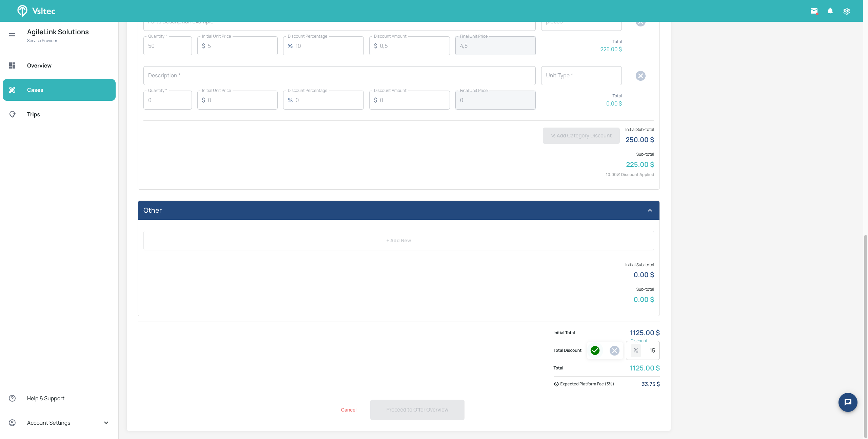The image size is (868, 439).
Task: Click the Help & Support question icon
Action: click(x=12, y=398)
